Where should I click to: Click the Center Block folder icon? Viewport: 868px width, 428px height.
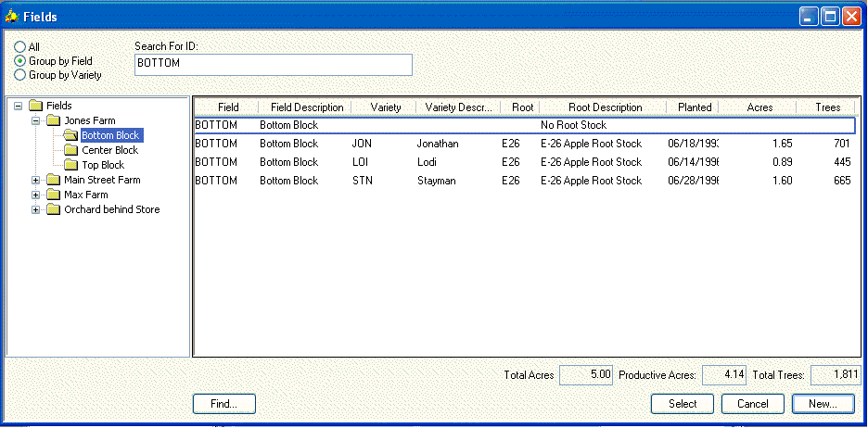pyautogui.click(x=71, y=150)
